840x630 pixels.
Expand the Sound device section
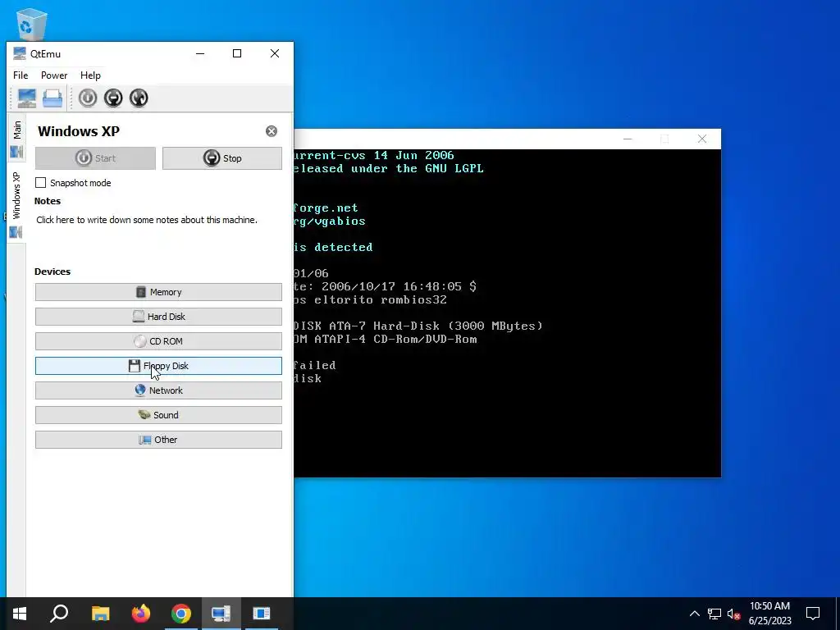[158, 415]
